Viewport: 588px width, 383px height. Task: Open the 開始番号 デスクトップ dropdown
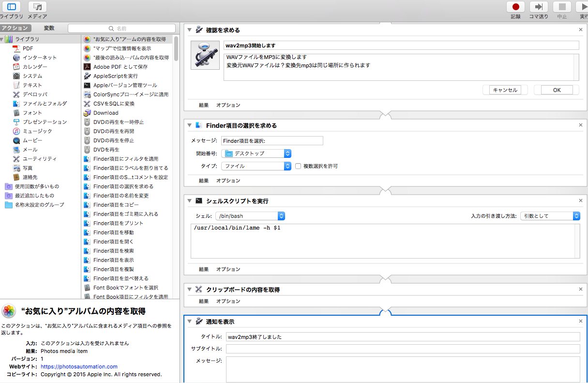(256, 153)
